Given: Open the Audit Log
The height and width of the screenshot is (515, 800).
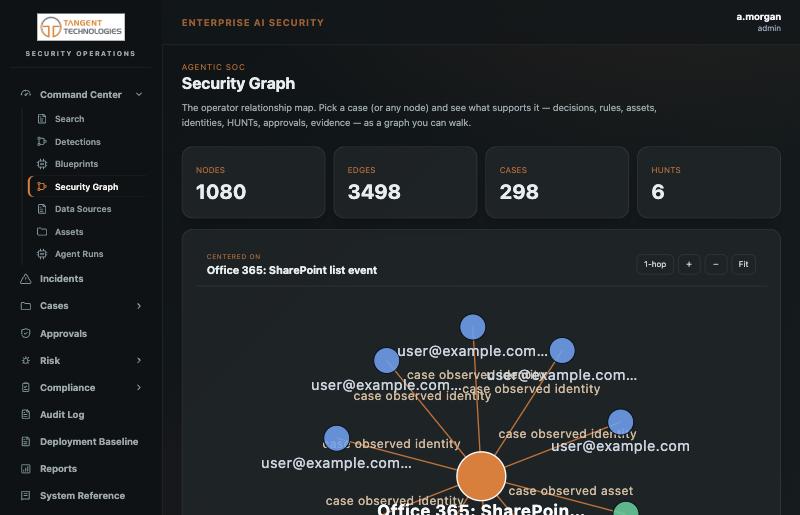Looking at the screenshot, I should 62,414.
